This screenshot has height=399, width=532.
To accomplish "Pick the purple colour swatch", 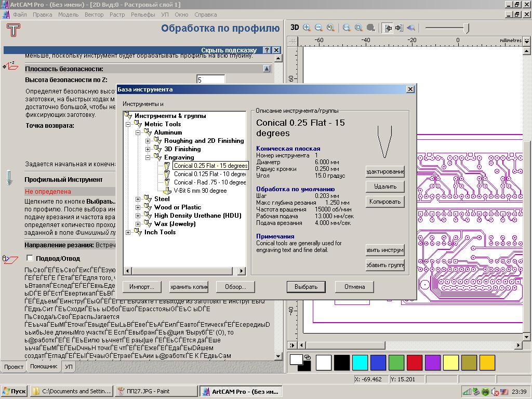I will [x=433, y=363].
